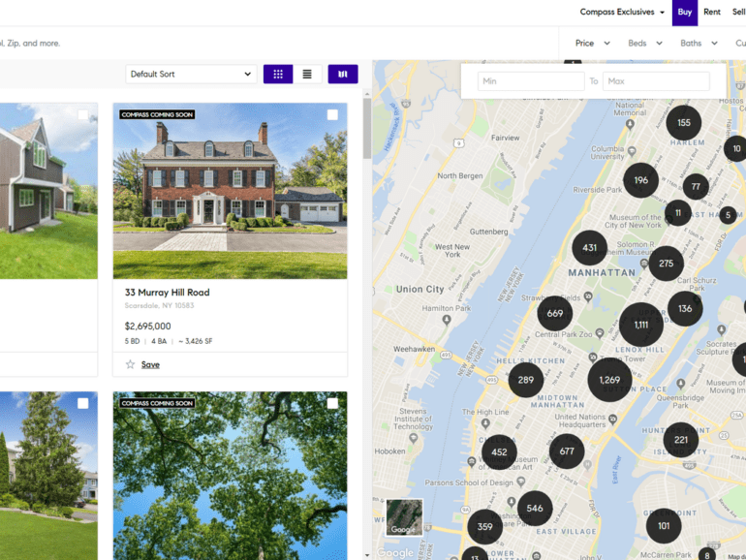This screenshot has height=560, width=746.
Task: Expand the Baths filter dropdown
Action: tap(699, 44)
